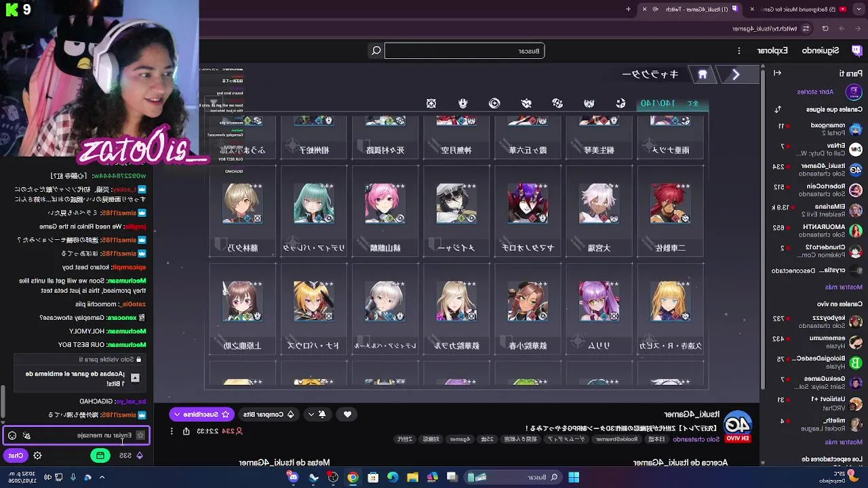
Task: Collapse the Para ti sidebar
Action: point(778,73)
